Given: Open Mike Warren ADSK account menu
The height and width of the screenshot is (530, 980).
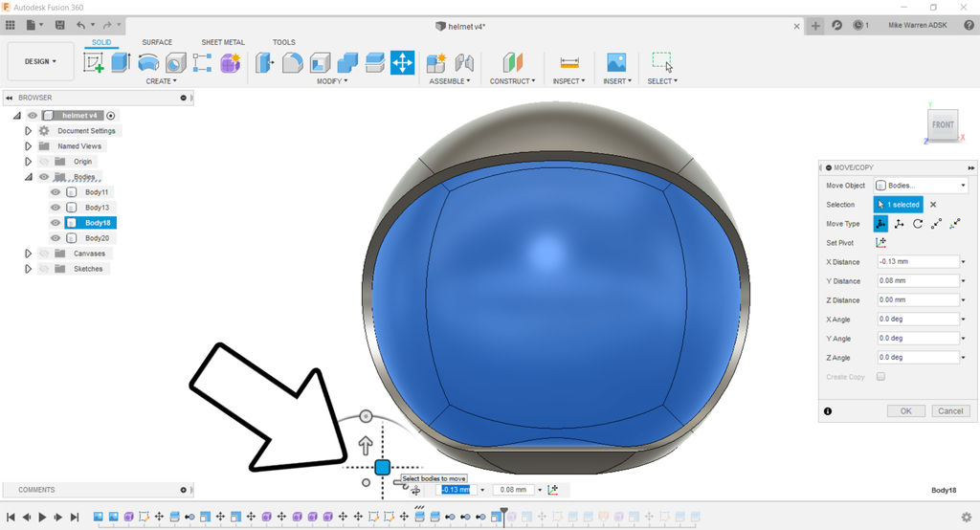Looking at the screenshot, I should click(918, 25).
